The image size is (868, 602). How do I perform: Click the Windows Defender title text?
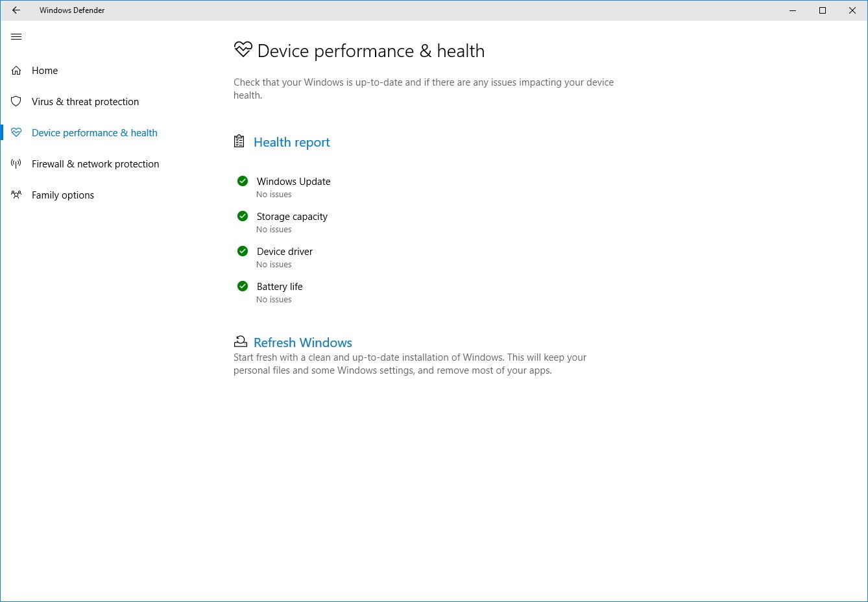point(72,10)
